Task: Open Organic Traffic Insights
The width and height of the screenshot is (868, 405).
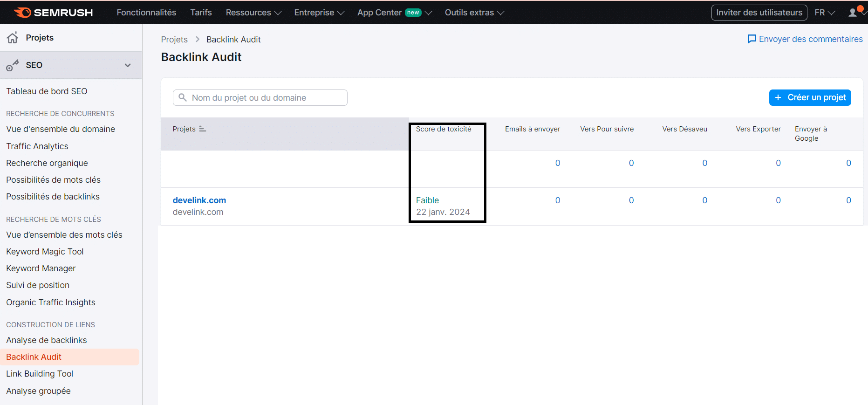Action: pyautogui.click(x=51, y=302)
